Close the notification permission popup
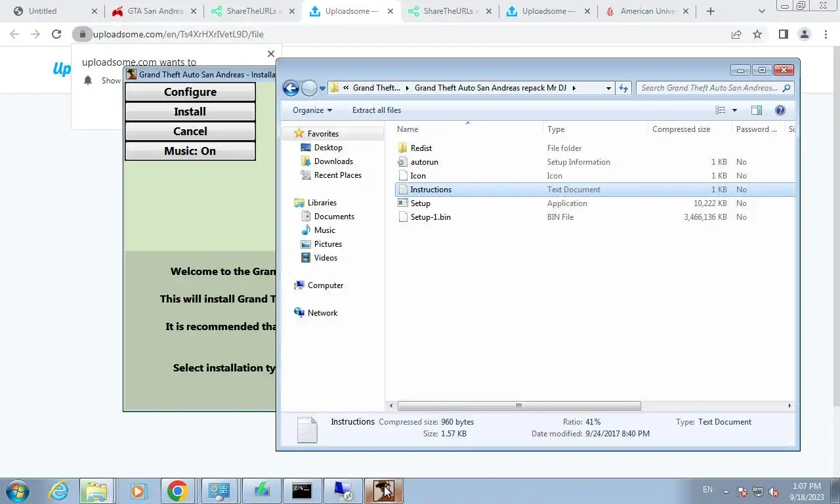This screenshot has width=840, height=504. click(271, 54)
